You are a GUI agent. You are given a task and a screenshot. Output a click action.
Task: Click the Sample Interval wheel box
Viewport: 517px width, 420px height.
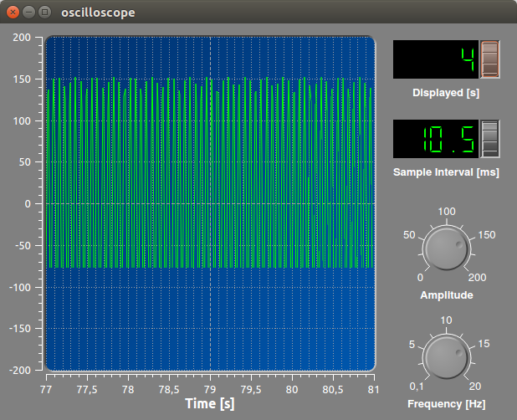(x=489, y=139)
